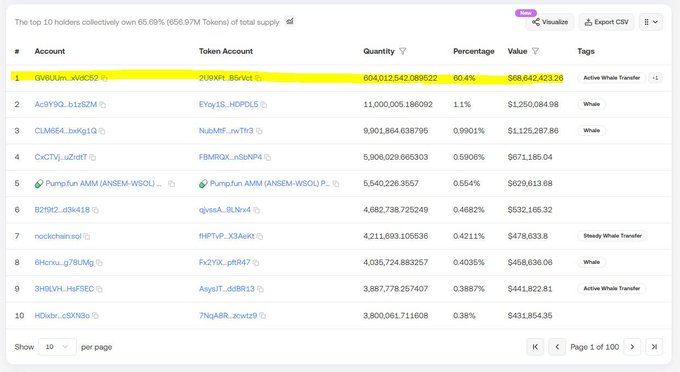Copy account address GV6UUm...xVdC52
This screenshot has height=372, width=680.
pos(104,78)
